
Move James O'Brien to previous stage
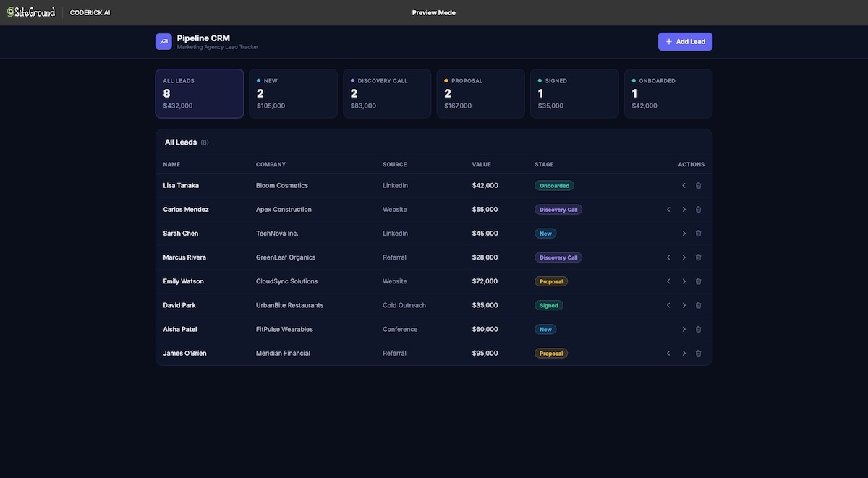coord(668,354)
